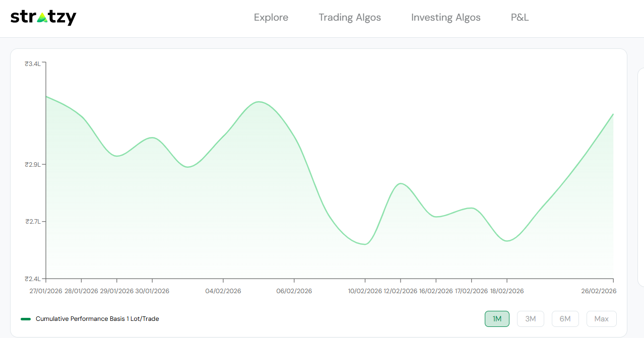This screenshot has height=338, width=644.
Task: Show Max time range
Action: (x=601, y=319)
